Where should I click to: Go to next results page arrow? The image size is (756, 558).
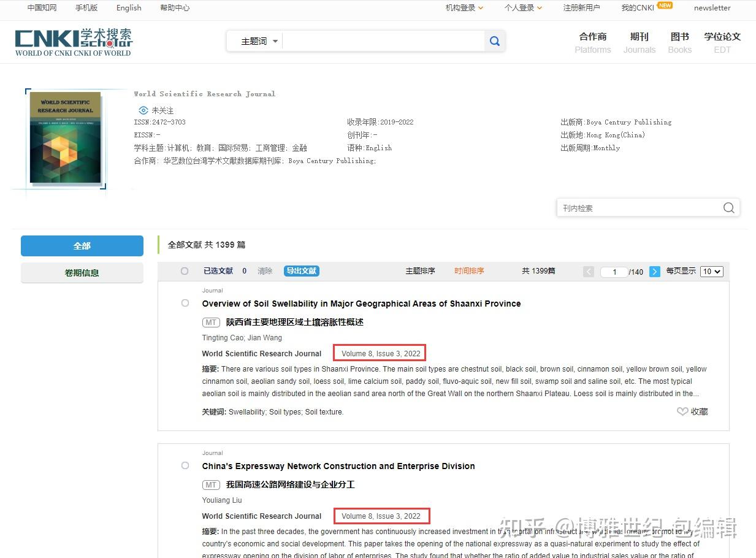(655, 272)
